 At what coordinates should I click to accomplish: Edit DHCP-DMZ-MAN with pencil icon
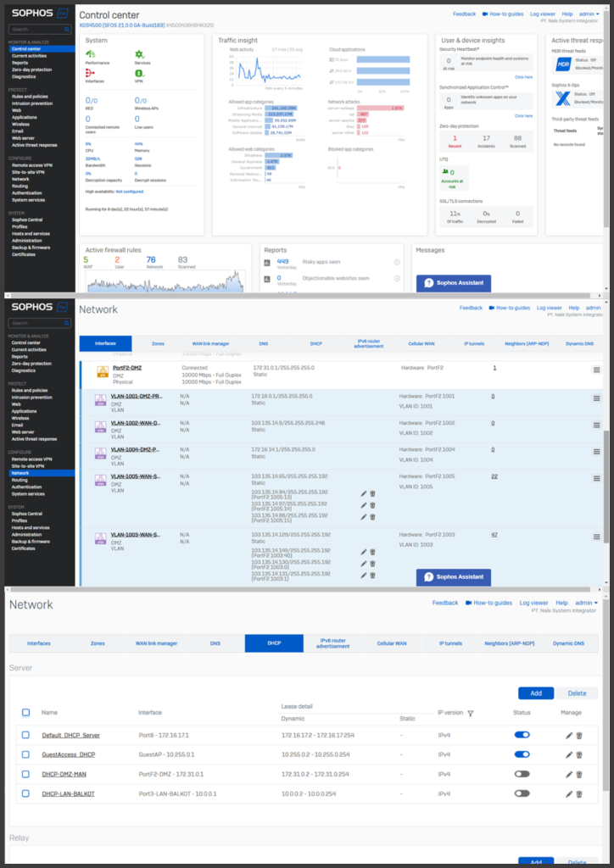coord(568,775)
